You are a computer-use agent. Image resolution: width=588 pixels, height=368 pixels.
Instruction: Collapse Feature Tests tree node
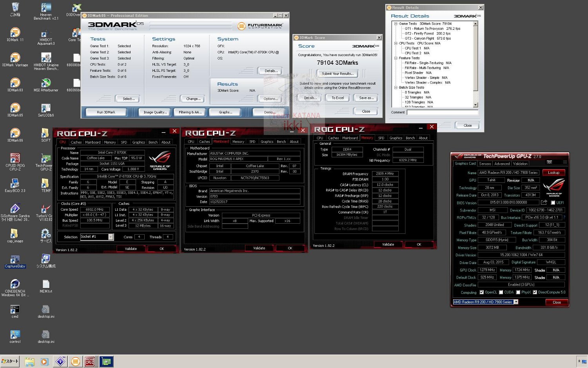tap(396, 58)
